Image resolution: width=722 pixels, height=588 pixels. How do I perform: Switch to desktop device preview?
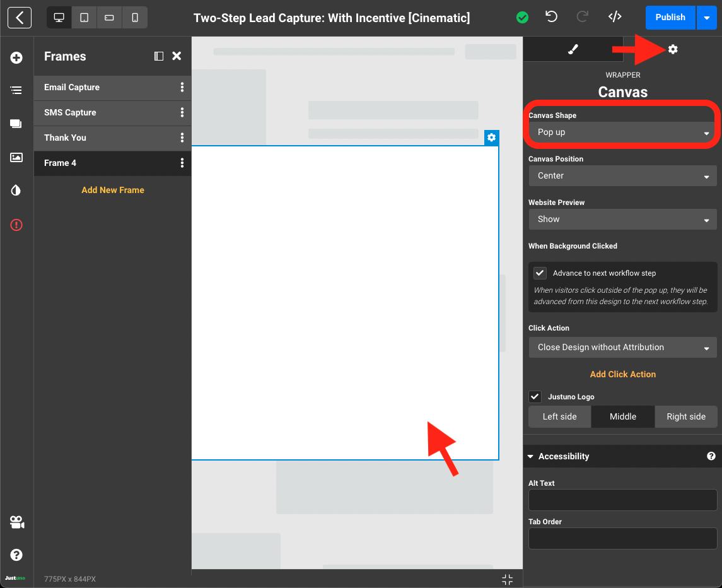59,18
